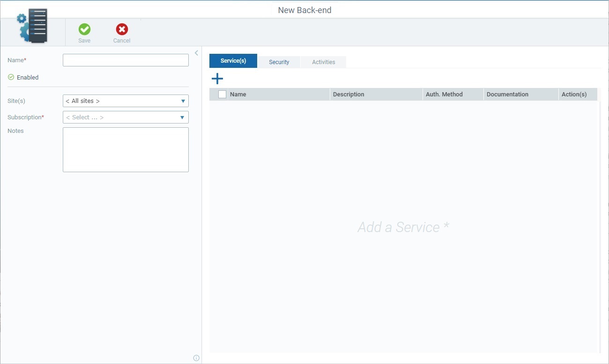Switch to the Security tab
The image size is (609, 364).
point(279,62)
